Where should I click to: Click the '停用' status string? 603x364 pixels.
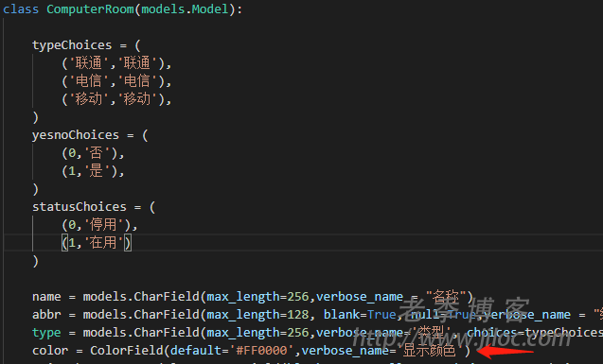103,225
